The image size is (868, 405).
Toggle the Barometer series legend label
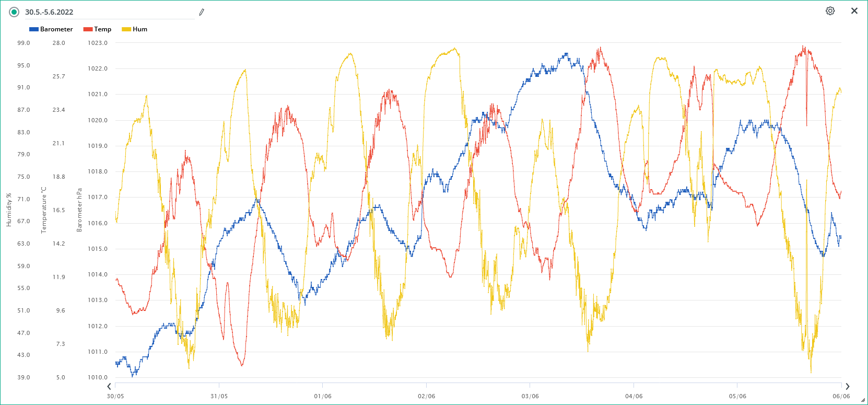coord(56,29)
